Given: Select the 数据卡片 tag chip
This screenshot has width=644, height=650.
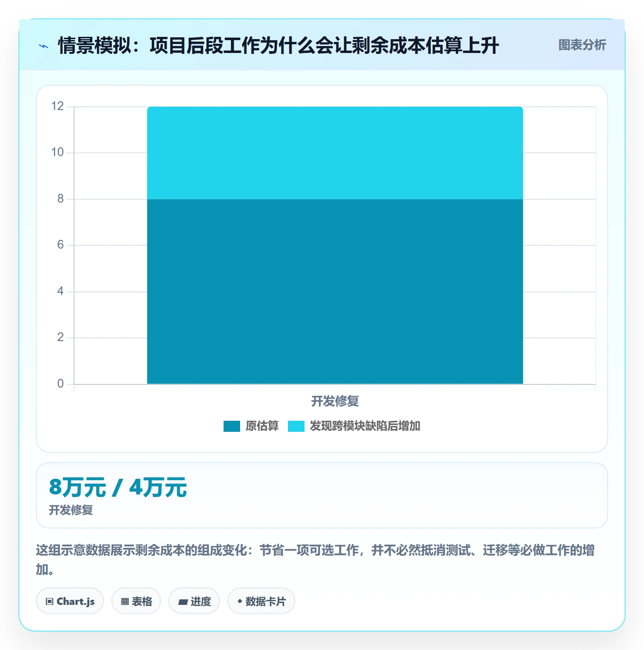Looking at the screenshot, I should (x=261, y=601).
